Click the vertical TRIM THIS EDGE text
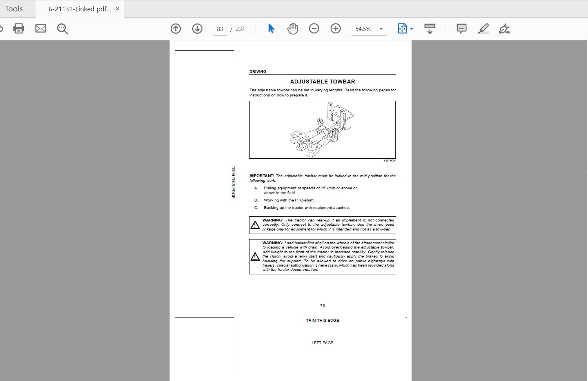The image size is (588, 381). 233,182
